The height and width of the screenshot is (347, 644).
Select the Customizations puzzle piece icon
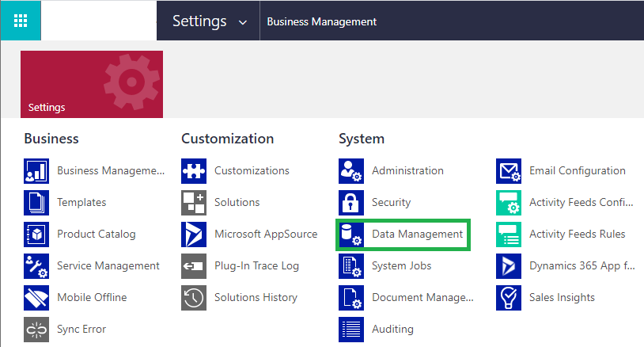194,171
